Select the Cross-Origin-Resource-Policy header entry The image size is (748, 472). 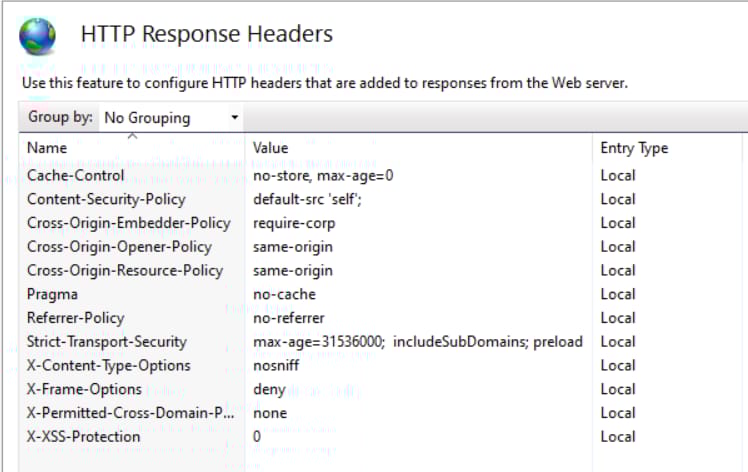[125, 271]
